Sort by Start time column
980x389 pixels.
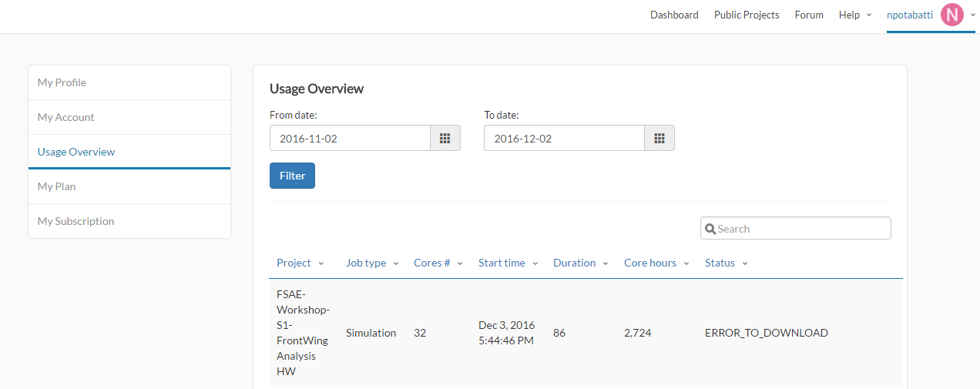tap(508, 263)
